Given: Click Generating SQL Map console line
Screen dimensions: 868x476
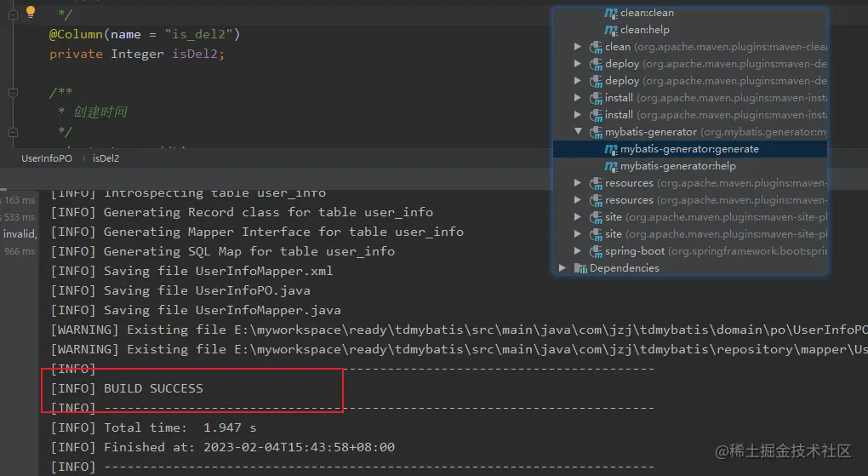Looking at the screenshot, I should 223,251.
